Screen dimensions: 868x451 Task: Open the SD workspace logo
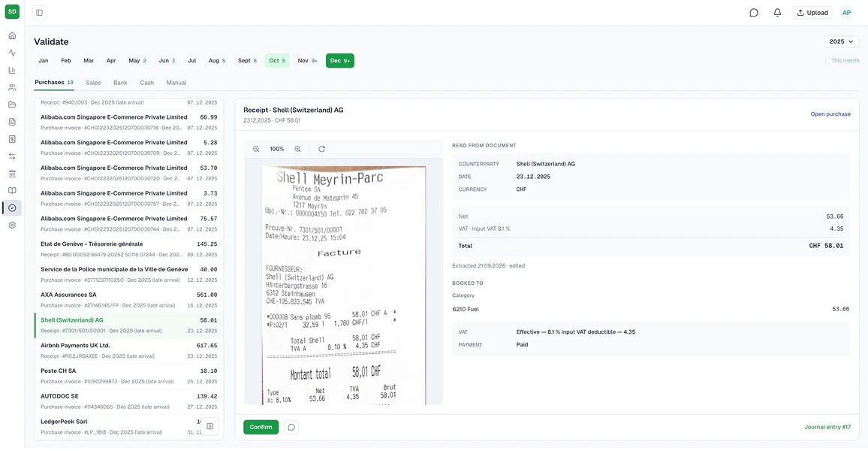click(x=12, y=11)
